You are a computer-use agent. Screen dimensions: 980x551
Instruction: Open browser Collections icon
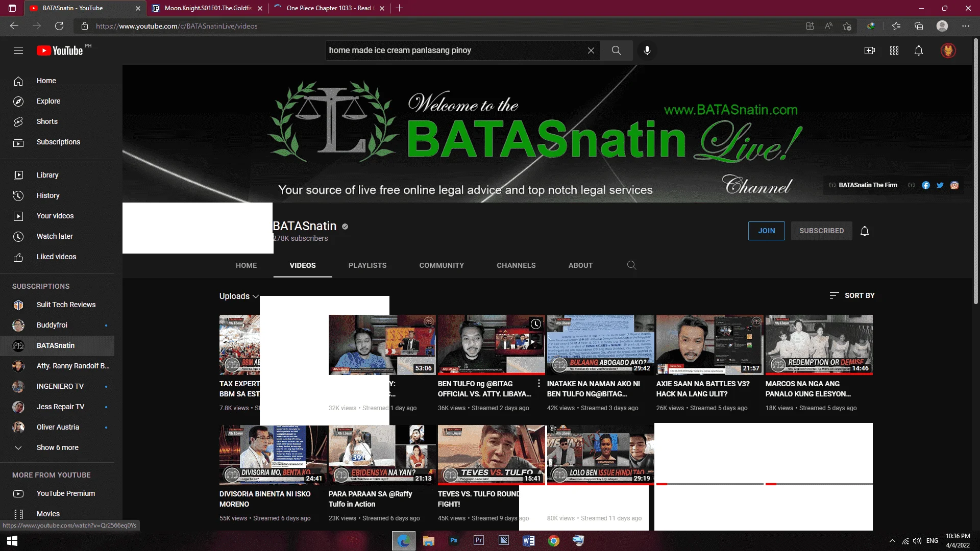point(919,26)
